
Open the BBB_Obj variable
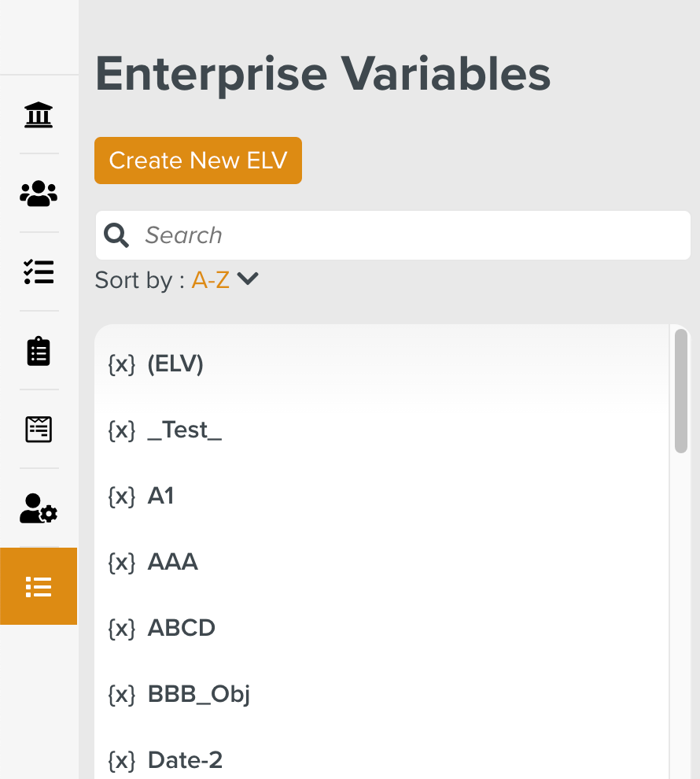click(x=199, y=695)
